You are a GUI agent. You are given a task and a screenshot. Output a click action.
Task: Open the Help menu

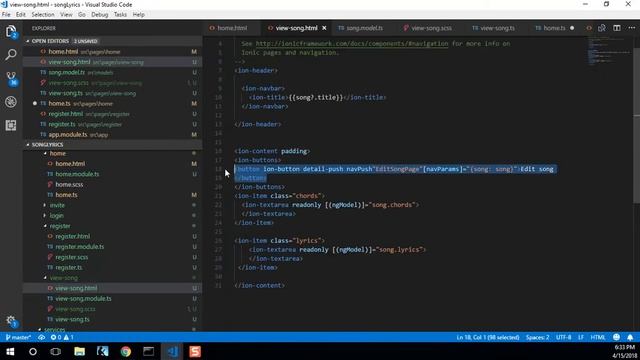(138, 14)
